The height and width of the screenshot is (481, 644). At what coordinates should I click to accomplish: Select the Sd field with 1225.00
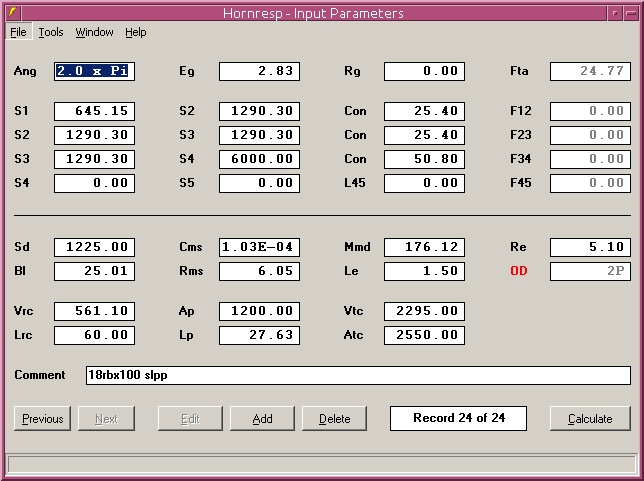(94, 247)
